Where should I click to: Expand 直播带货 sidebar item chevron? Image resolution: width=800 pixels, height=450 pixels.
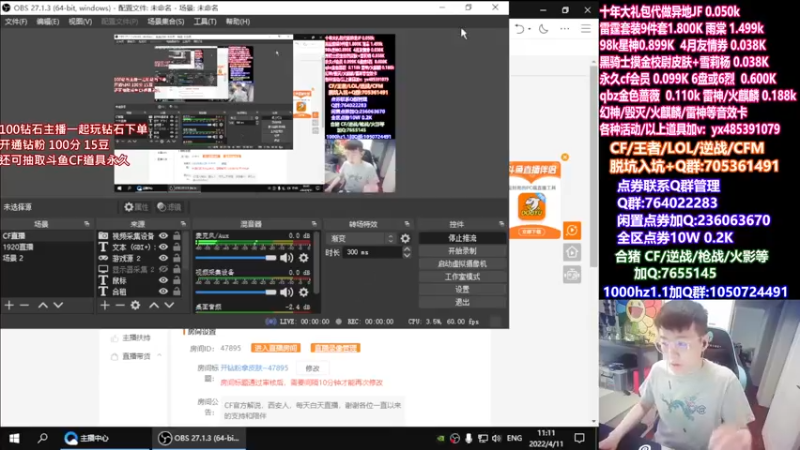pos(160,356)
